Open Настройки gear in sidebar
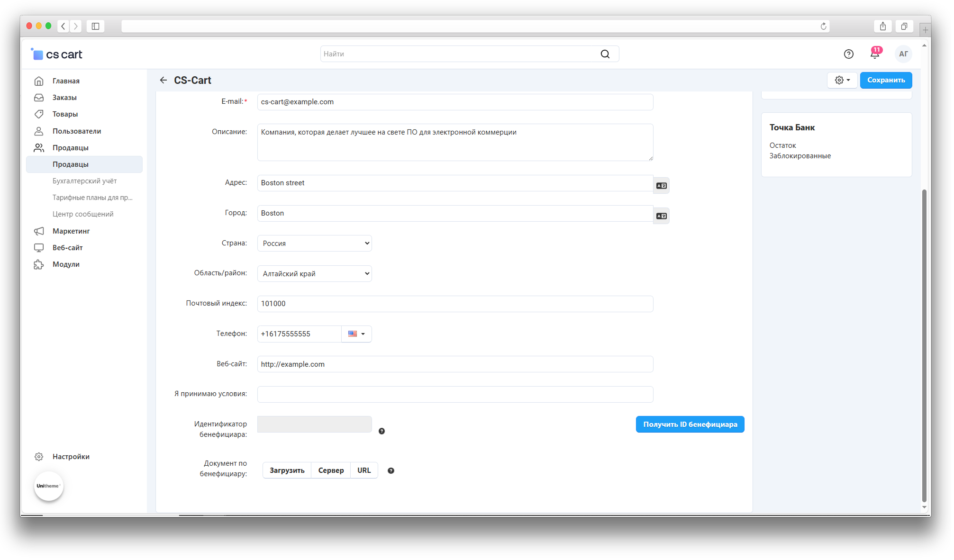The height and width of the screenshot is (560, 954). click(39, 457)
